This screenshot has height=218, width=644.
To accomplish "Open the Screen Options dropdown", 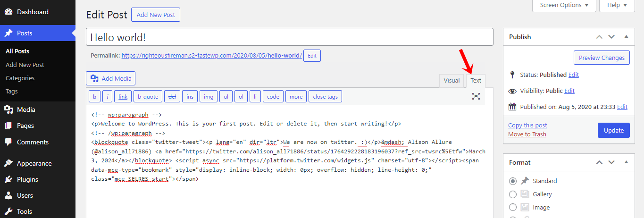I will coord(564,5).
